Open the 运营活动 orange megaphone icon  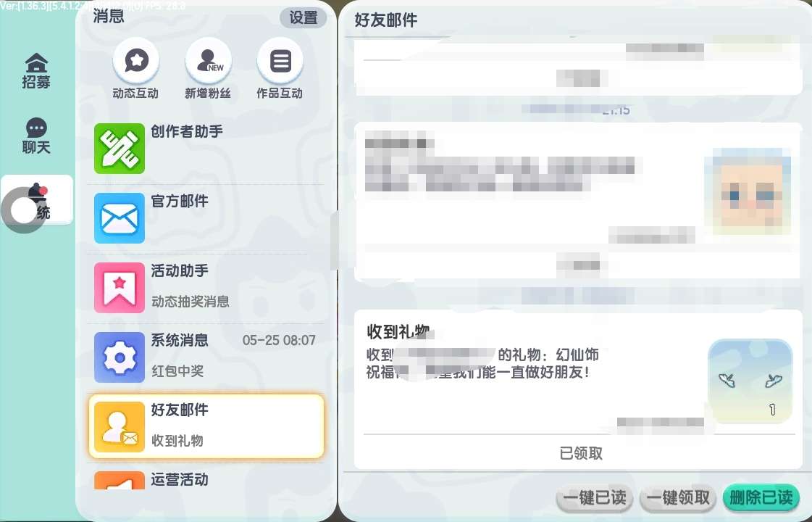[119, 481]
